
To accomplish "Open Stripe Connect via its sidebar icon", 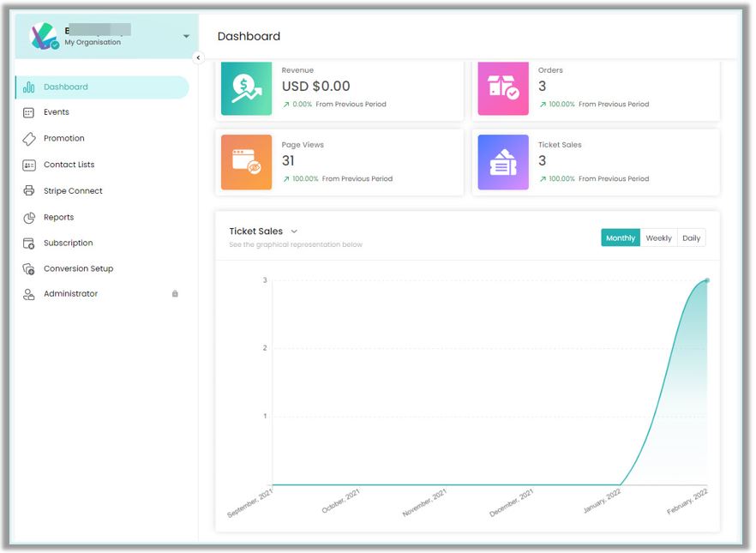I will 28,190.
